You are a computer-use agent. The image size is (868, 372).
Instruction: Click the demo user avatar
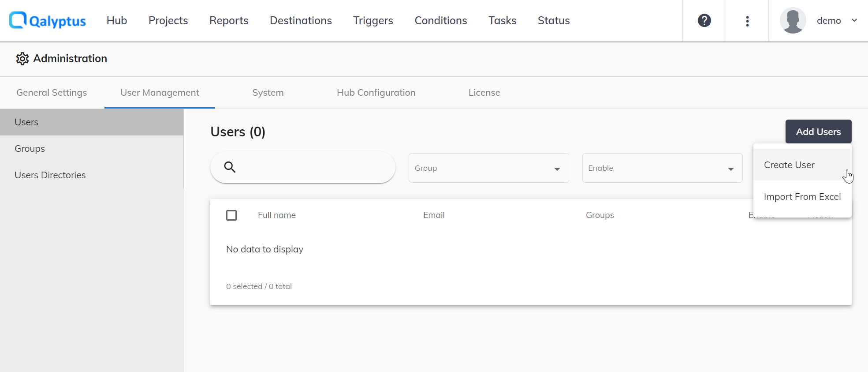click(793, 21)
